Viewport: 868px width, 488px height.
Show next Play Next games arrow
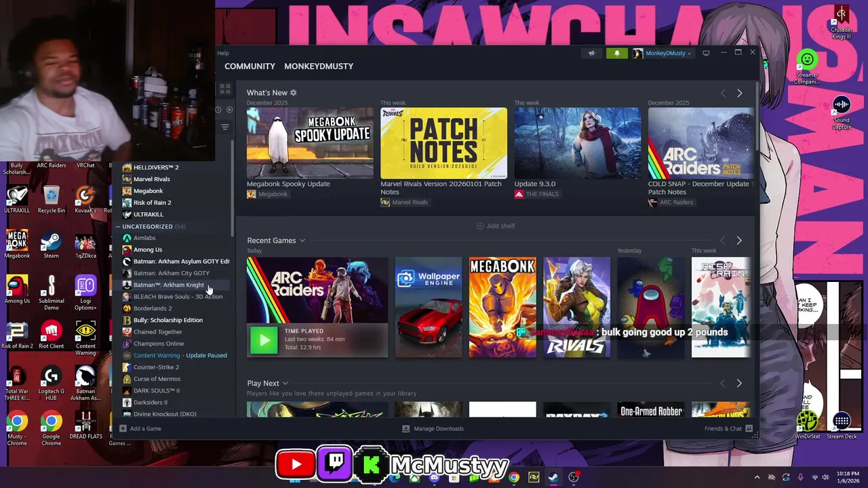point(739,384)
